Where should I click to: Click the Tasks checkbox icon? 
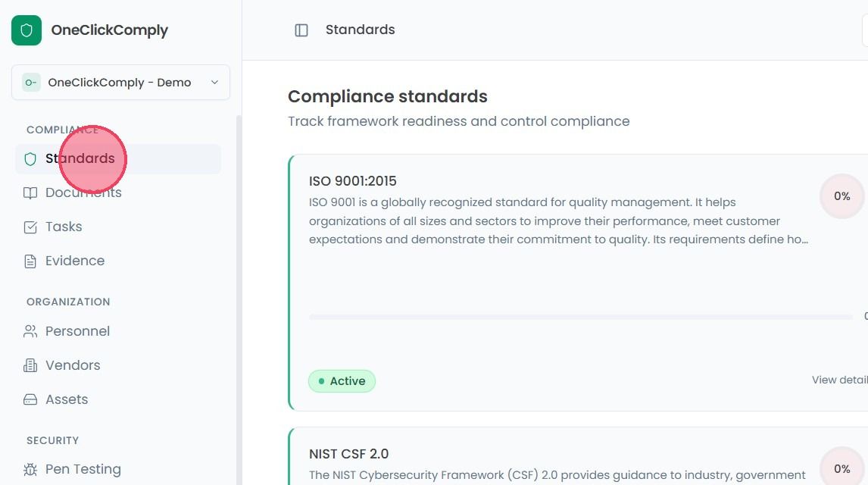(x=30, y=227)
